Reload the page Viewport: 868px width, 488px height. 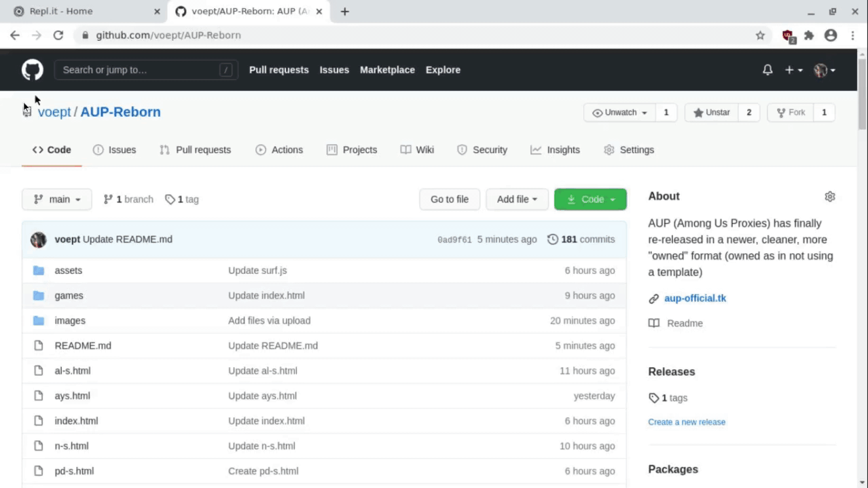click(x=58, y=35)
